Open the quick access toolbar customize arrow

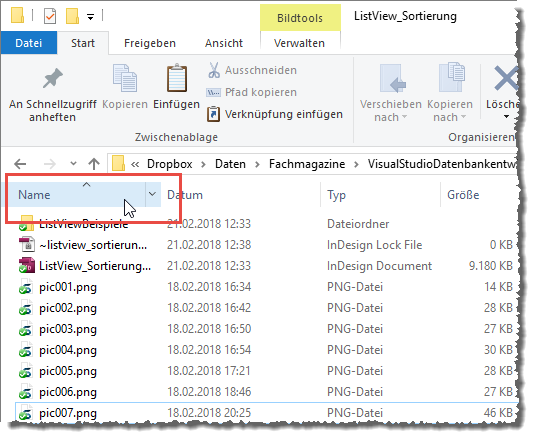[90, 16]
